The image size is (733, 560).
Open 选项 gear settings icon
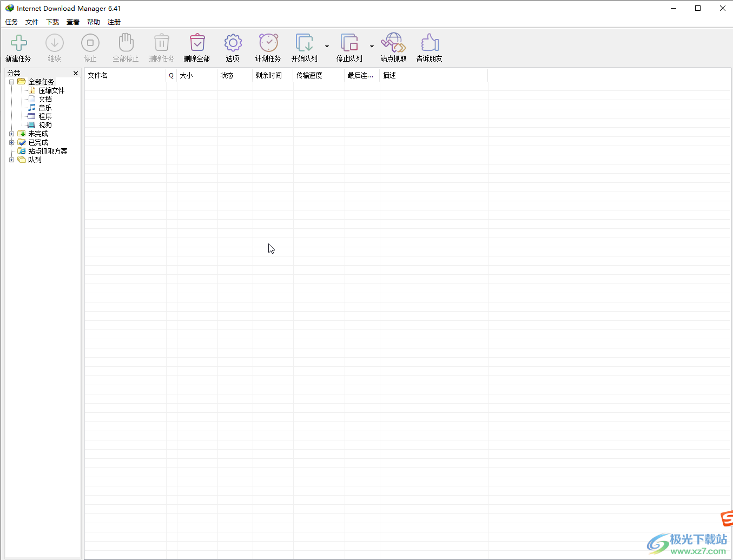233,43
